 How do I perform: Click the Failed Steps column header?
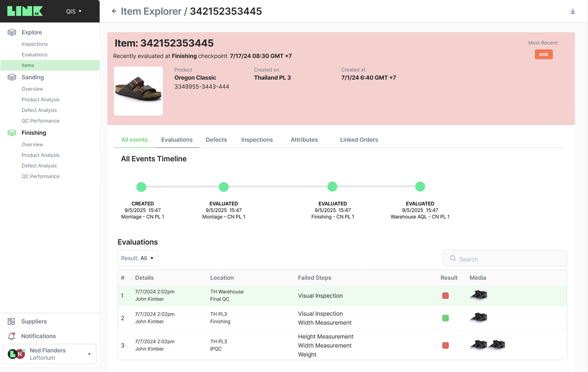click(315, 278)
